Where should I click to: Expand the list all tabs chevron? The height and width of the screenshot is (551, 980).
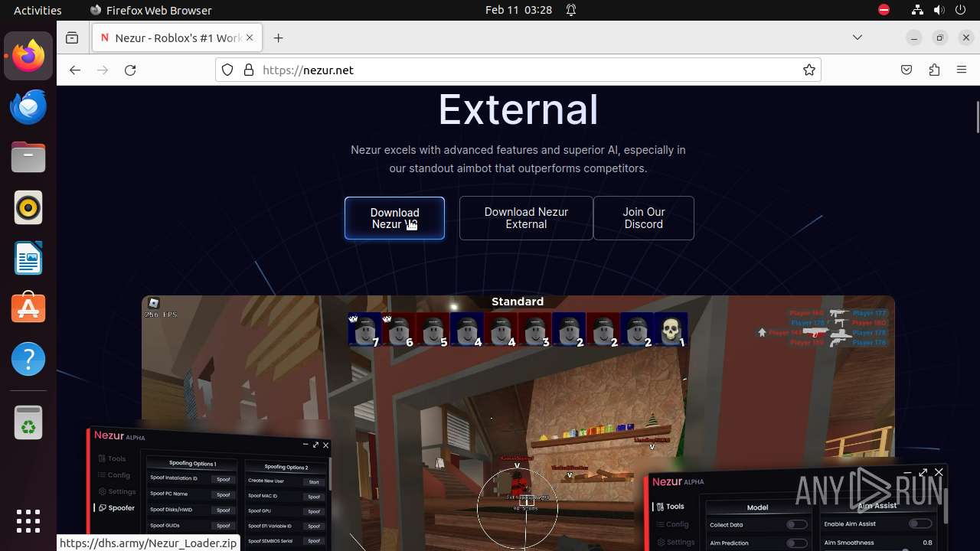[857, 37]
